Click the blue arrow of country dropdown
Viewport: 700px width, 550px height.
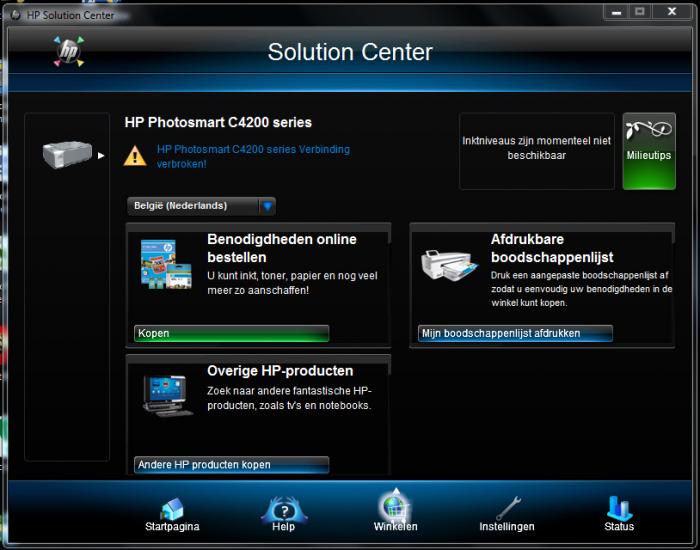(267, 206)
